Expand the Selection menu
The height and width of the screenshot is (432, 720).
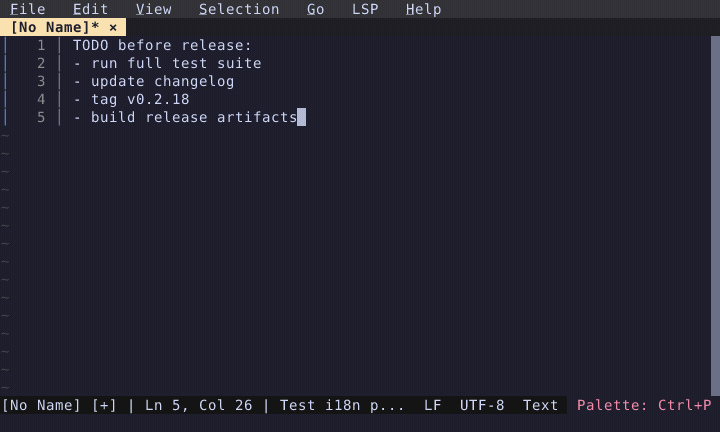click(239, 9)
